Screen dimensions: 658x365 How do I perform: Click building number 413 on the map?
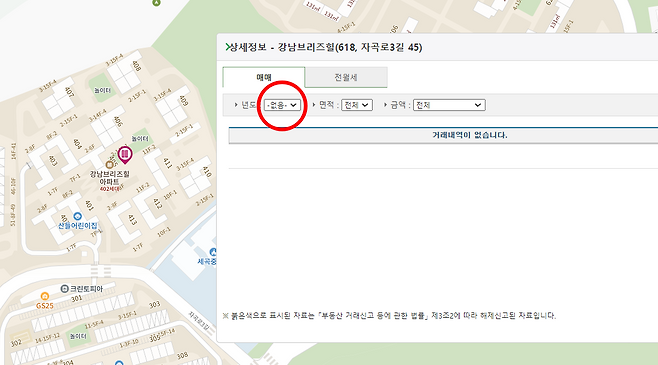(132, 219)
